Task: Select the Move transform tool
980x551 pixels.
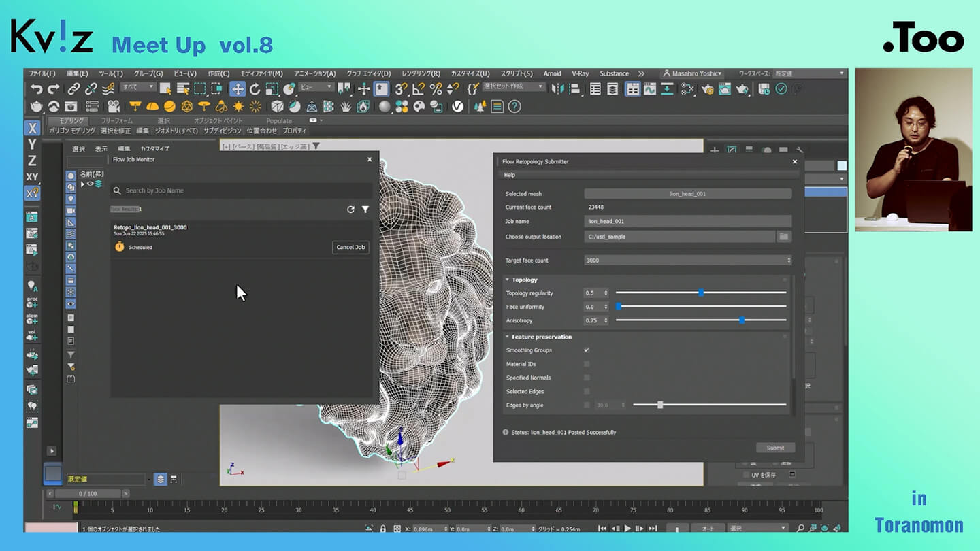Action: 238,88
